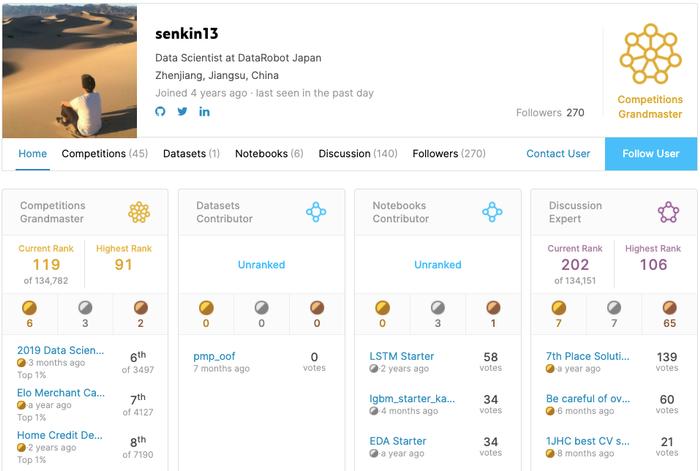Go to the Discussion (140) tab
700x471 pixels.
358,154
